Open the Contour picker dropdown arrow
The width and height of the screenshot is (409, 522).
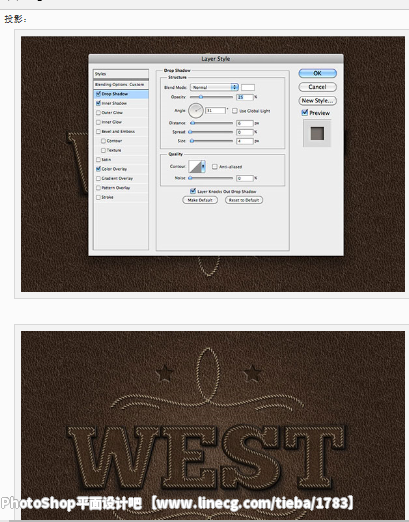tap(203, 166)
